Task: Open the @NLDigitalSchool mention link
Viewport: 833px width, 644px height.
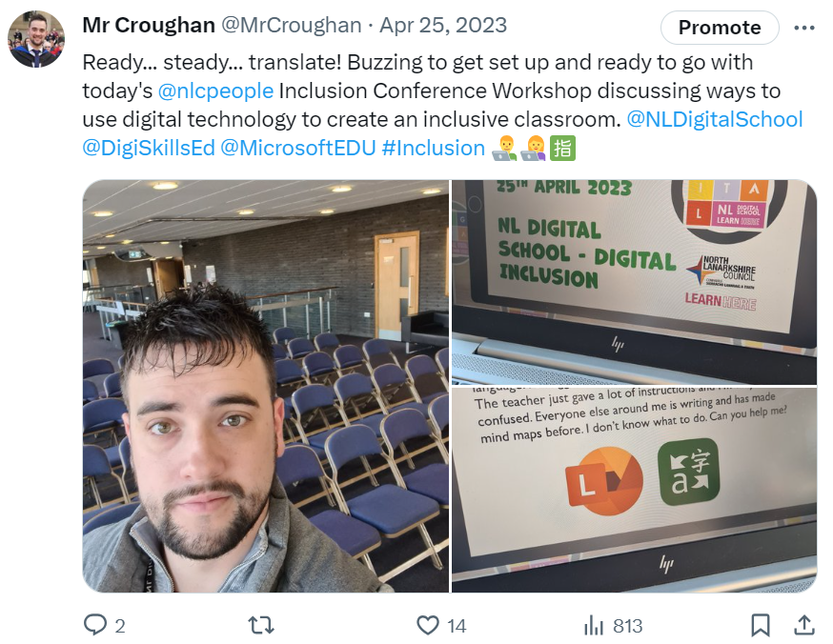Action: click(x=715, y=119)
